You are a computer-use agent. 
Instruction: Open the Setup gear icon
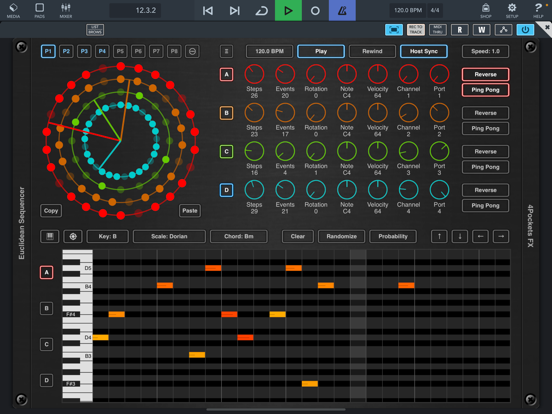click(x=512, y=10)
